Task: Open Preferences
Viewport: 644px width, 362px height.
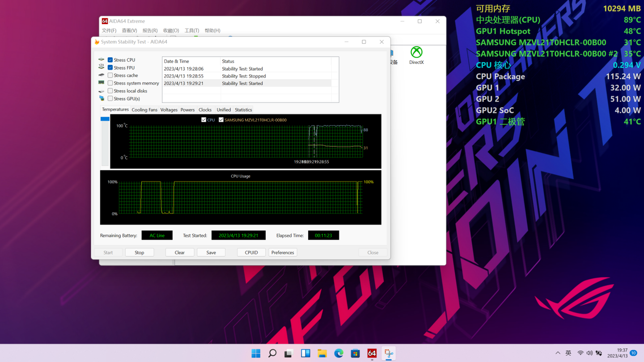Action: tap(283, 253)
